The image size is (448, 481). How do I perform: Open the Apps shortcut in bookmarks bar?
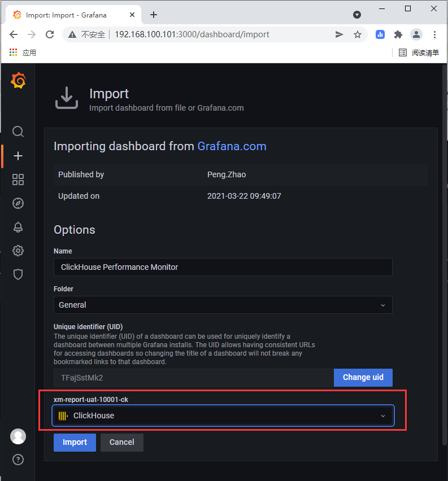click(23, 53)
